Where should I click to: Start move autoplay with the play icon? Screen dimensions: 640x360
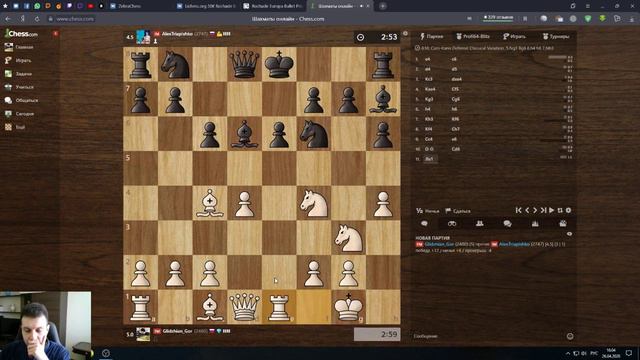[x=551, y=210]
